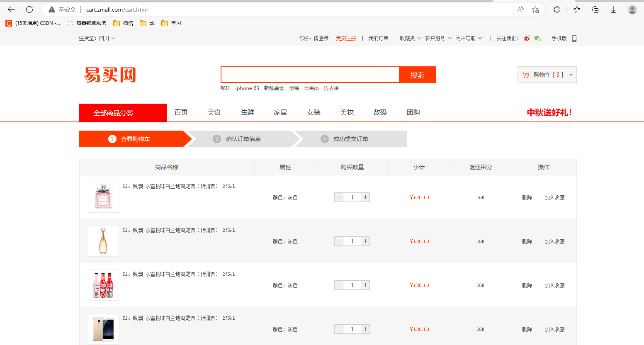Screen dimensions: 644x345
Task: Open the browser extensions puzzle icon
Action: click(x=557, y=9)
